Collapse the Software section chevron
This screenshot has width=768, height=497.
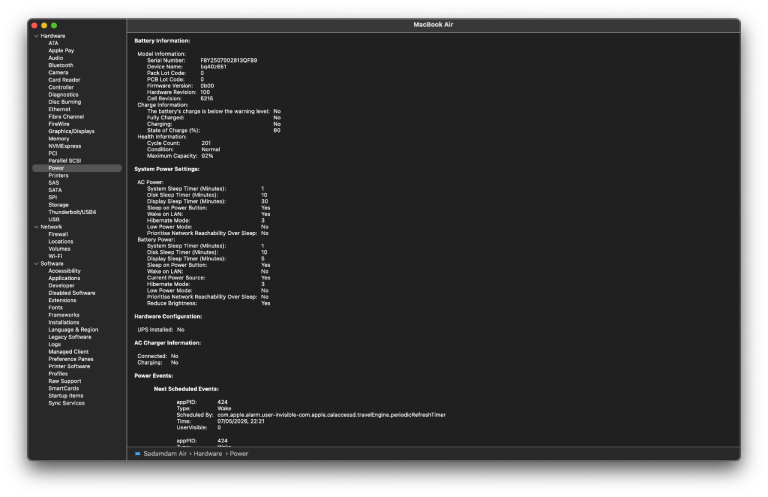click(x=36, y=263)
